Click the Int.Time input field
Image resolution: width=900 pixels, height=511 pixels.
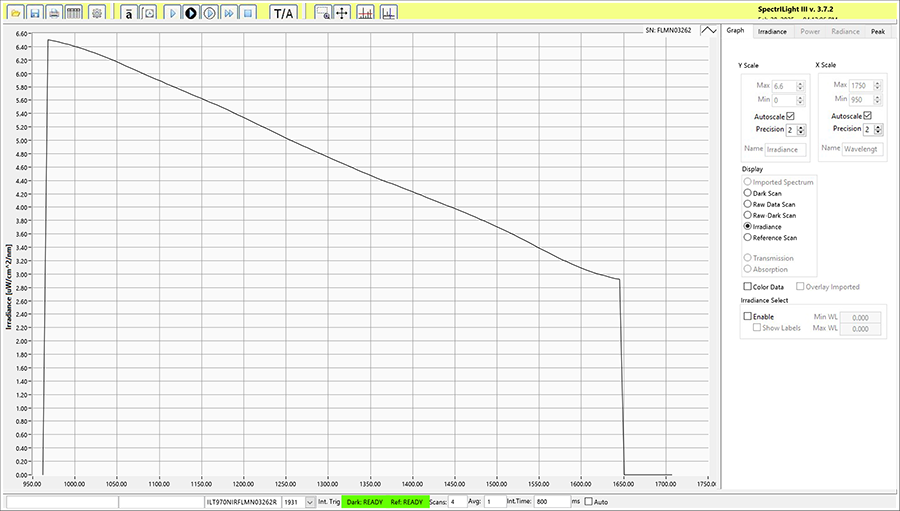(x=551, y=501)
